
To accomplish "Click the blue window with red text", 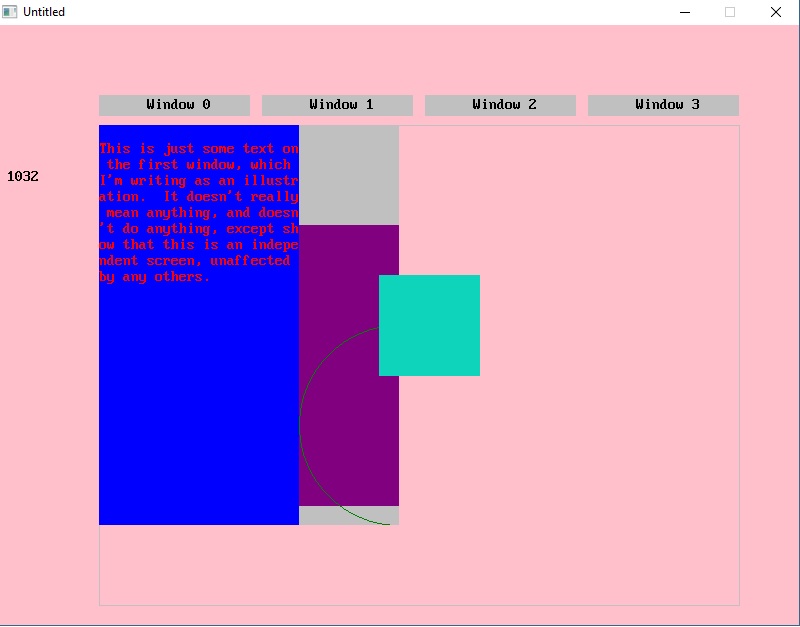I will (199, 325).
